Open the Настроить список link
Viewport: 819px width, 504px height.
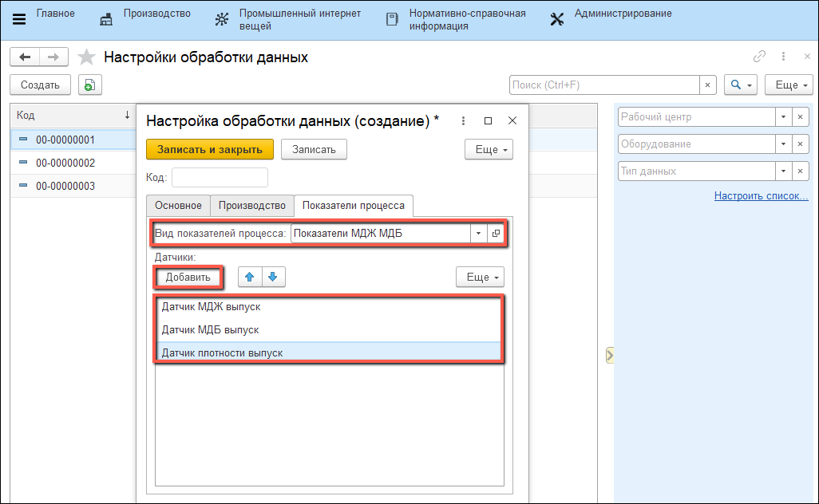point(761,196)
